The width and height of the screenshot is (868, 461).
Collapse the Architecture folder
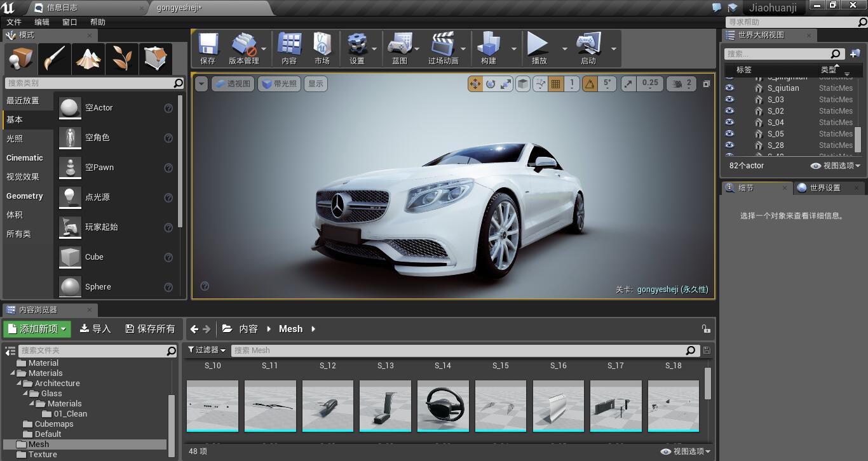[19, 384]
